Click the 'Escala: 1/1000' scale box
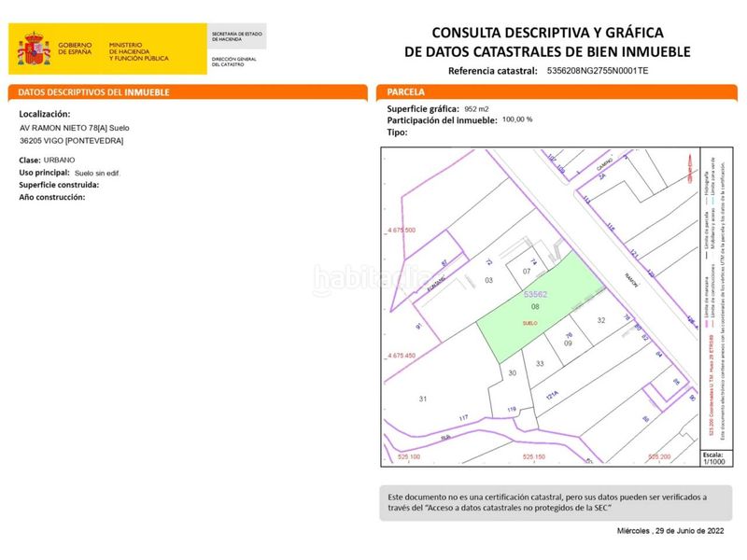747x560 pixels. coord(714,458)
